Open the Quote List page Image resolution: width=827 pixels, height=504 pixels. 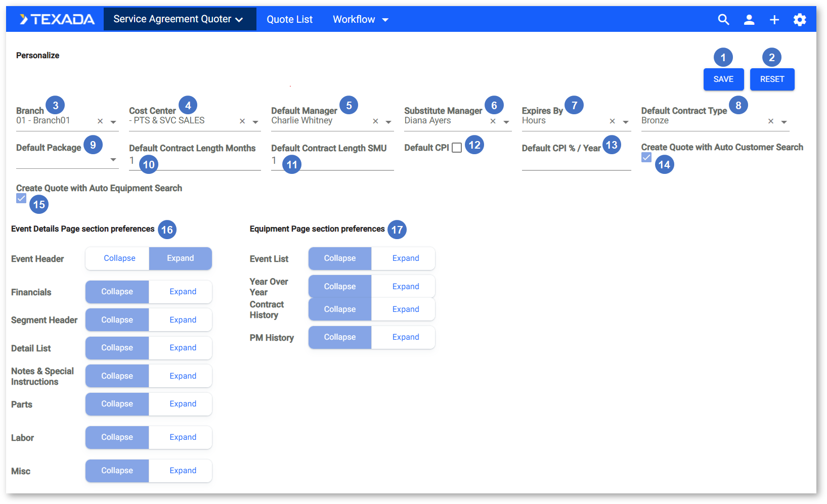tap(289, 20)
